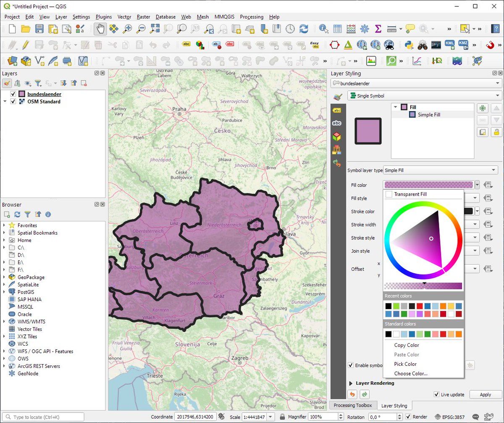
Task: Pick the black swatch in Standard colors
Action: (388, 334)
